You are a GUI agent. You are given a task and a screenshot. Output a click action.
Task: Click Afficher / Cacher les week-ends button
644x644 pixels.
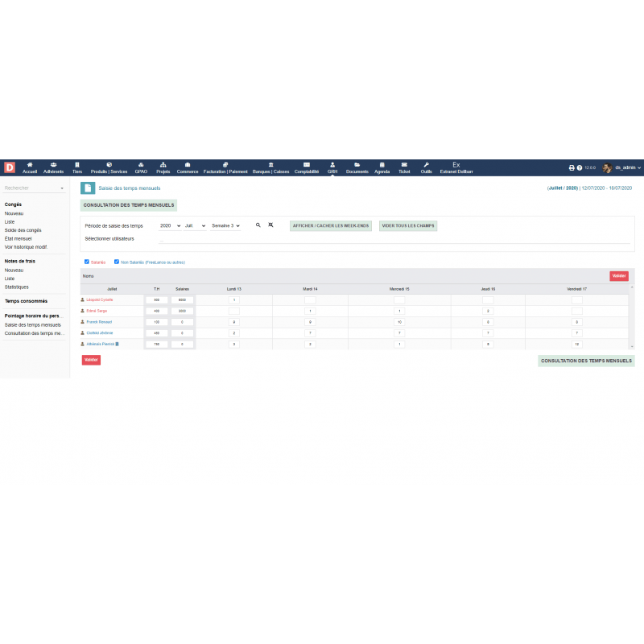pyautogui.click(x=331, y=226)
